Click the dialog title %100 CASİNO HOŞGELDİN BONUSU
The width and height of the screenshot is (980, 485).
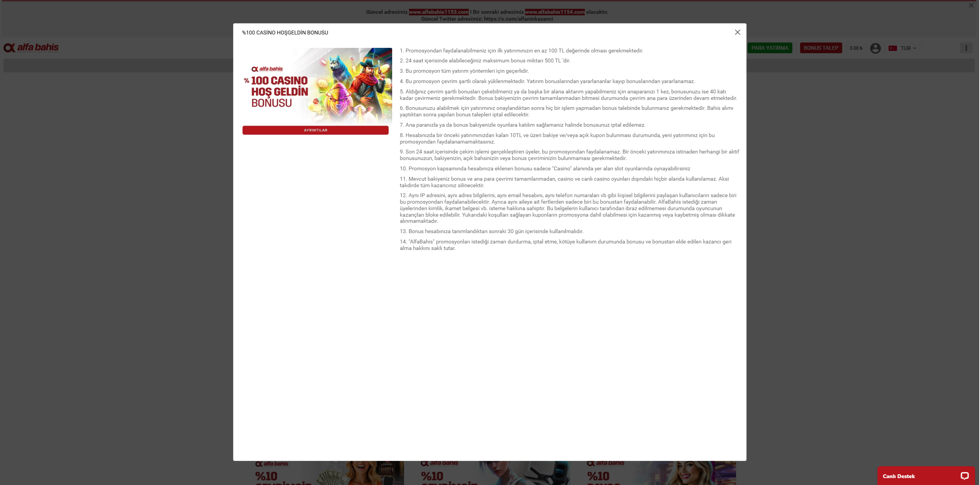tap(285, 33)
